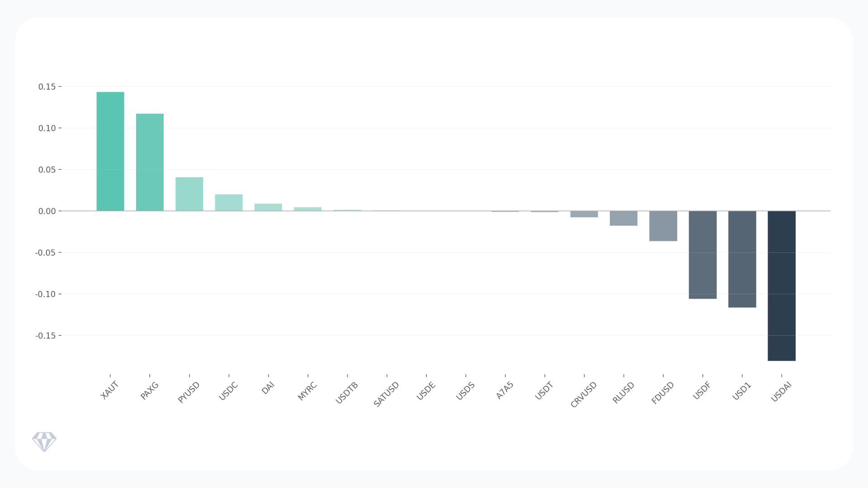Select the USDC bar
This screenshot has height=488, width=868.
(229, 202)
